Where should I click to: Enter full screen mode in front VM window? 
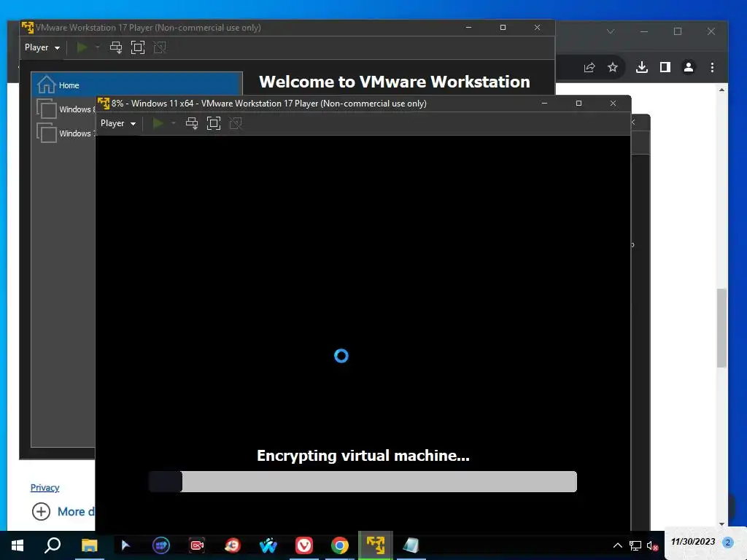(x=214, y=123)
